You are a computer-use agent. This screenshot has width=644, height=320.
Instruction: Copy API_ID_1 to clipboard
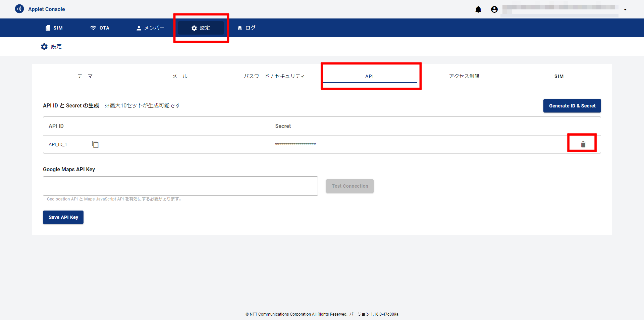95,144
